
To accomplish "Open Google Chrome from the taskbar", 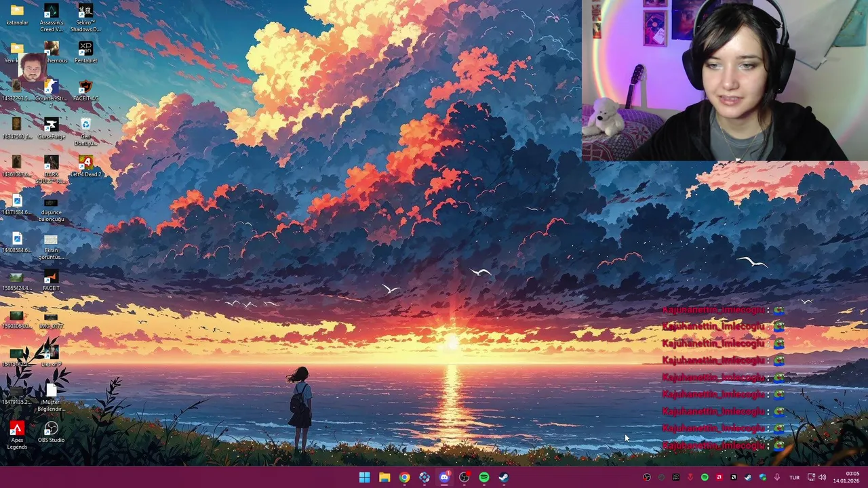I will click(x=404, y=477).
